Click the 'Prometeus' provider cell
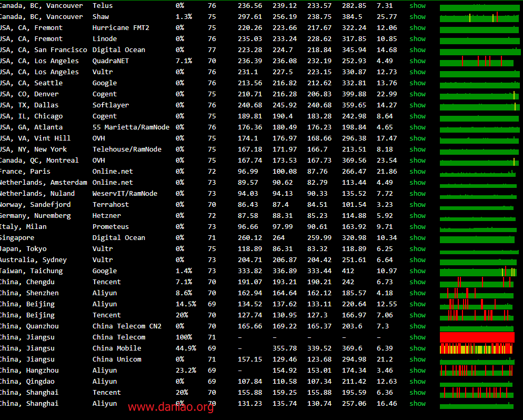The height and width of the screenshot is (420, 523). click(110, 226)
